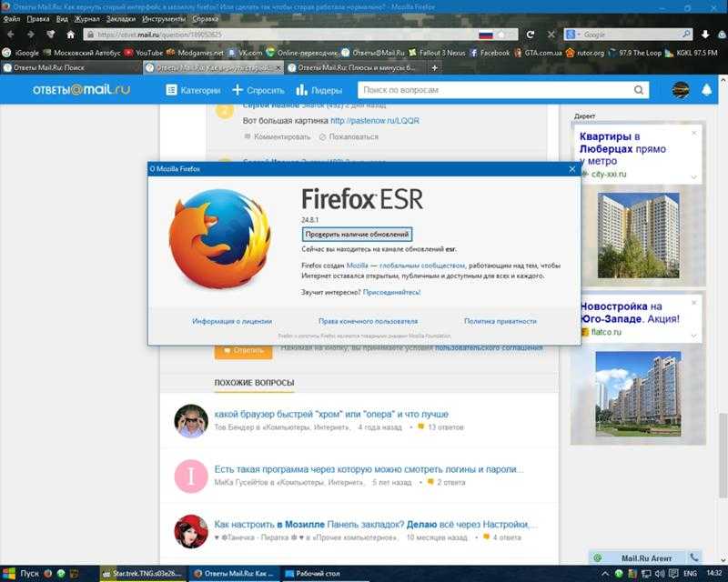Click Пожаловаться under the answer
Screen dimensions: 728x582
coord(349,137)
